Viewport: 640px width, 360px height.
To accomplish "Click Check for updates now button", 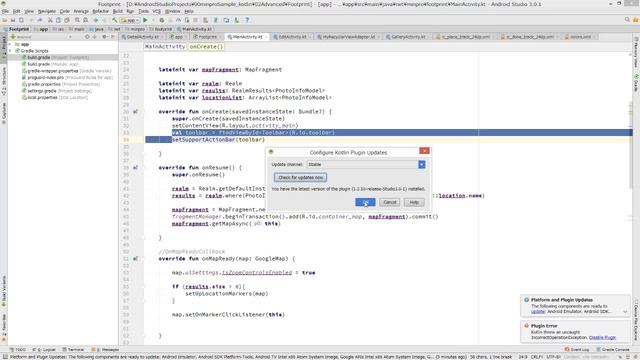I will (300, 178).
